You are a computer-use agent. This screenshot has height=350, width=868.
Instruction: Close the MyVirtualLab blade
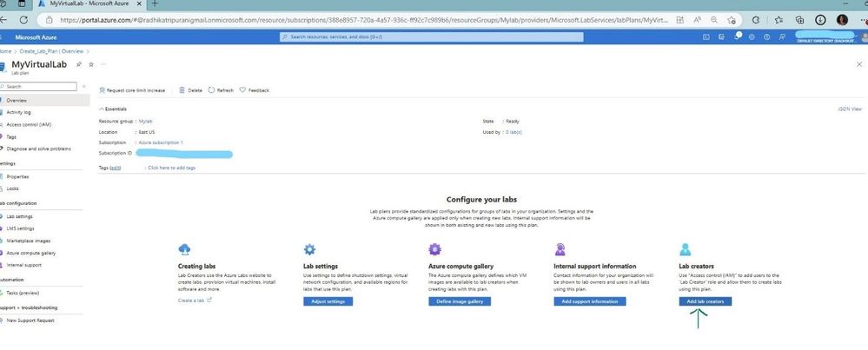[859, 64]
